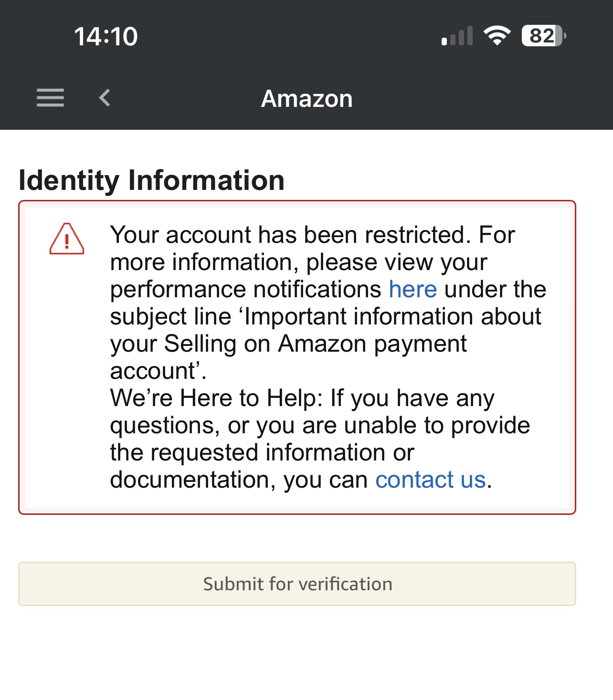Tap the 14:10 clock in status bar
Image resolution: width=613 pixels, height=700 pixels.
click(x=106, y=36)
